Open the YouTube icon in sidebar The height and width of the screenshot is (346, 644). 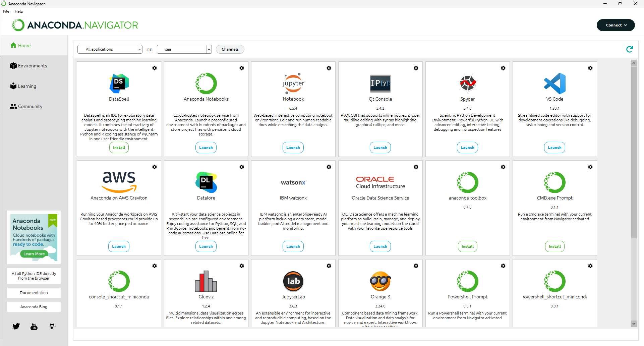tap(34, 326)
